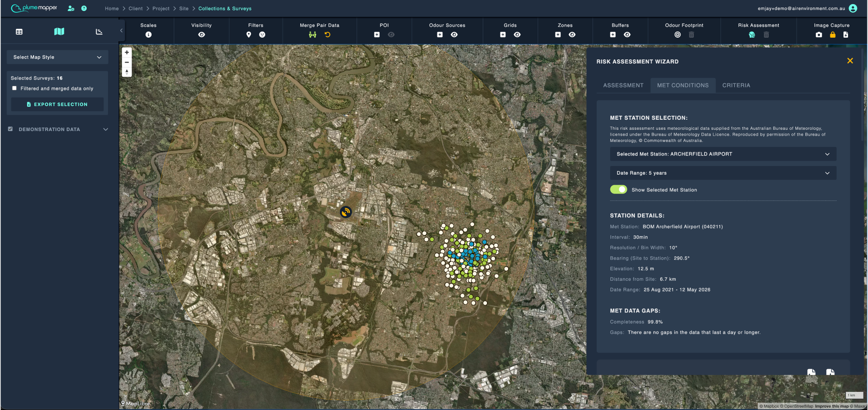
Task: Add a new Zone with plus icon
Action: [x=558, y=35]
